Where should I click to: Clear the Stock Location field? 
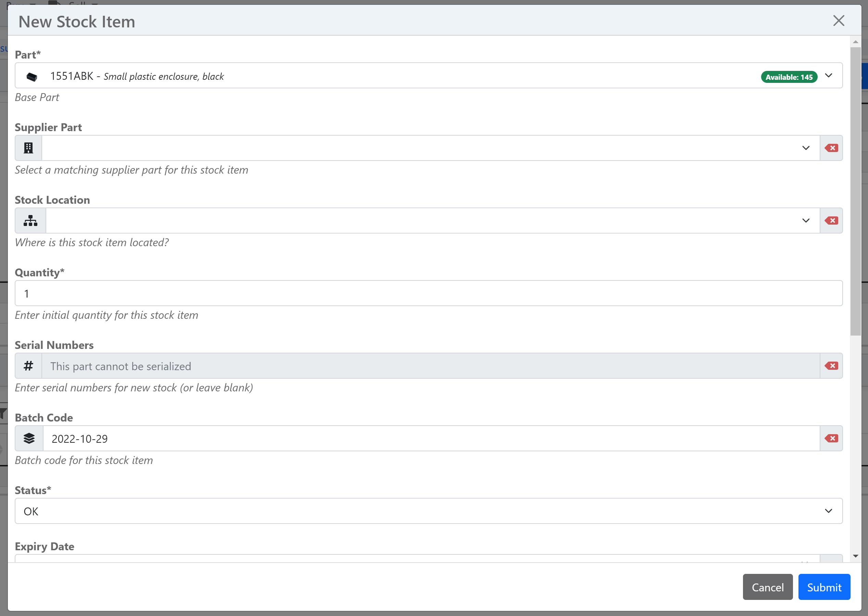click(831, 221)
